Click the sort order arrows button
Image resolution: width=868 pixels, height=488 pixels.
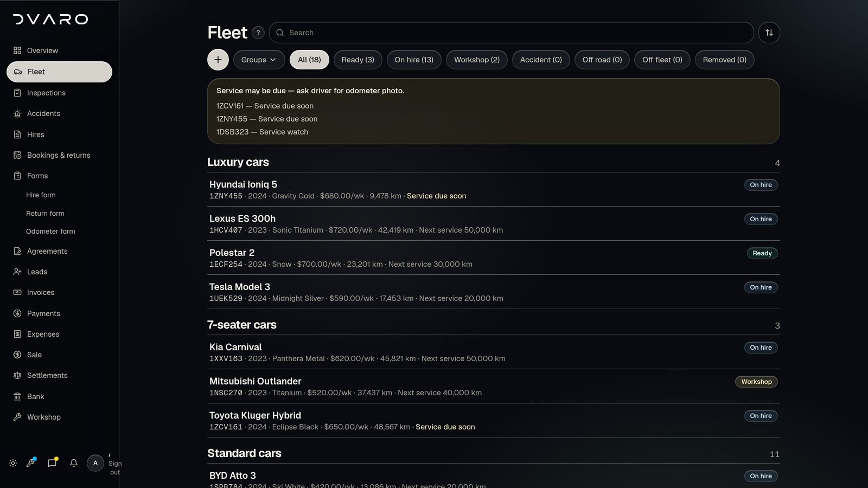pyautogui.click(x=769, y=33)
